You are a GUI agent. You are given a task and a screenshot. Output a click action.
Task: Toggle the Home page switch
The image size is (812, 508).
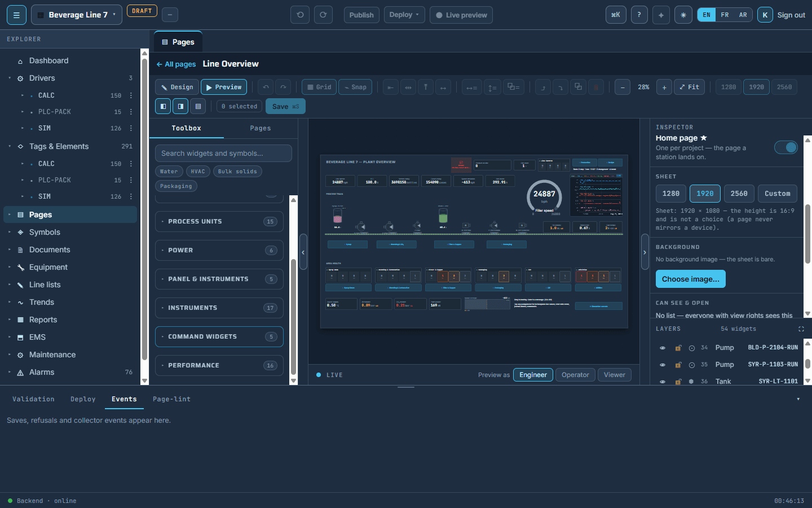(786, 147)
